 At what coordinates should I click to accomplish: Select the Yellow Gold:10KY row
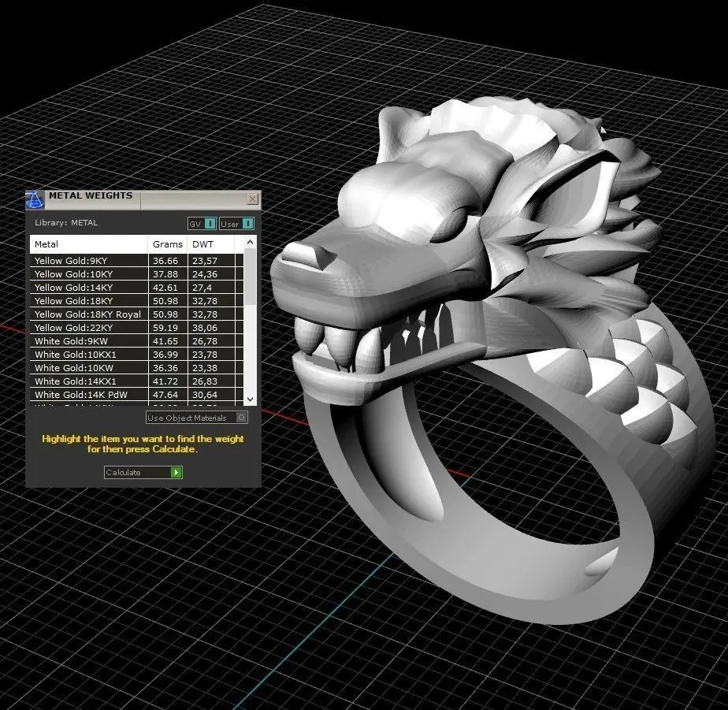(x=136, y=274)
